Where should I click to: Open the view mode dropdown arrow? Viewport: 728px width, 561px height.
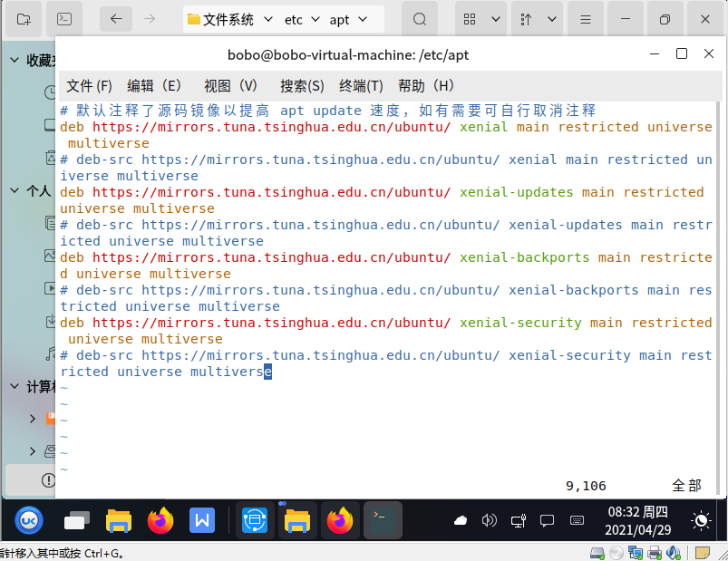(x=495, y=19)
